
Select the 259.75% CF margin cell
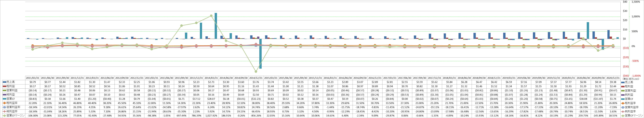[583, 116]
